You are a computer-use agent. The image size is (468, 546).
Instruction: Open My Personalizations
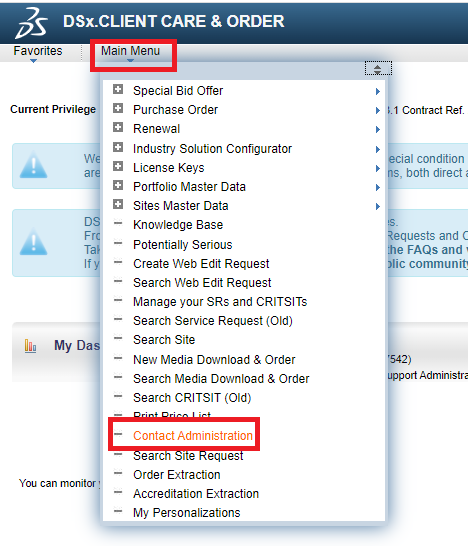(187, 513)
